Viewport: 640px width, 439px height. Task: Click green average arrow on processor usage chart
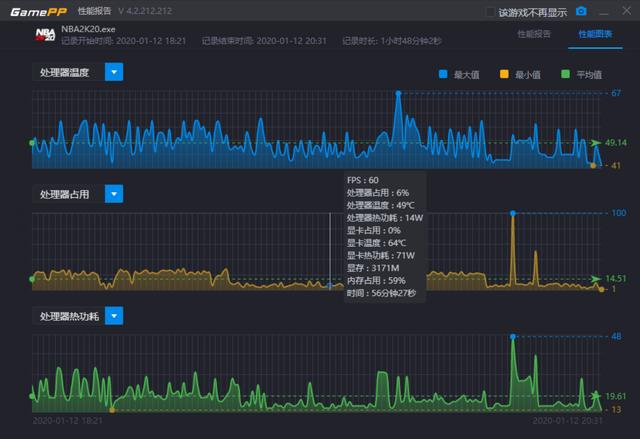596,279
